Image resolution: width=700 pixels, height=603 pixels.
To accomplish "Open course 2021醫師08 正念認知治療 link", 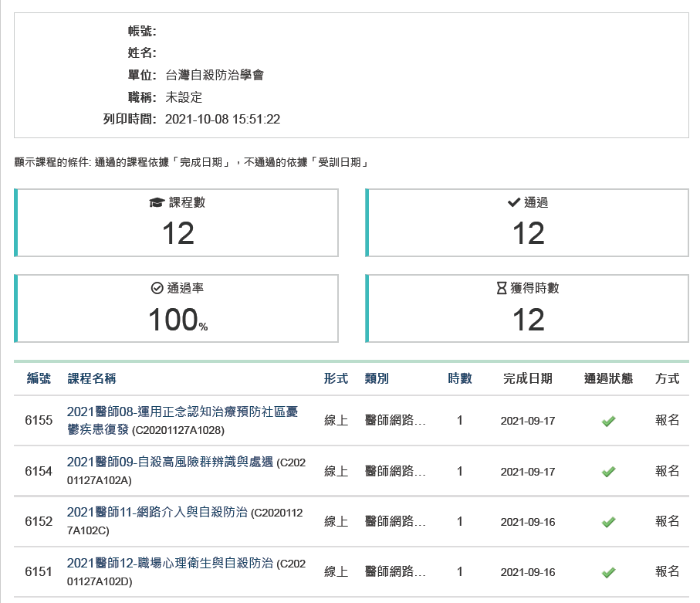I will [x=182, y=413].
